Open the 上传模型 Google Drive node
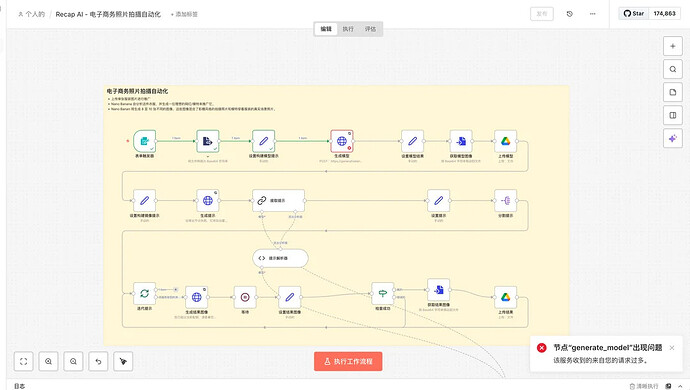The width and height of the screenshot is (690, 390). click(506, 141)
